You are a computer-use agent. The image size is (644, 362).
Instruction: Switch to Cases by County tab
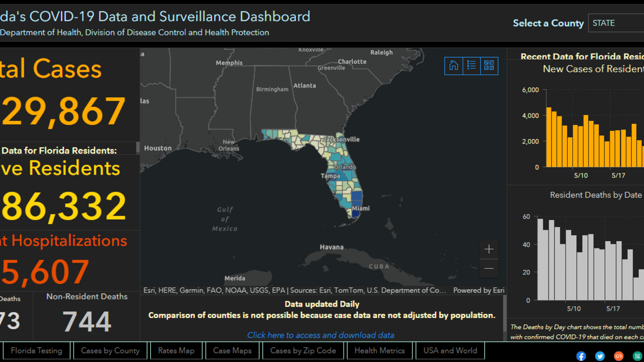click(x=110, y=351)
